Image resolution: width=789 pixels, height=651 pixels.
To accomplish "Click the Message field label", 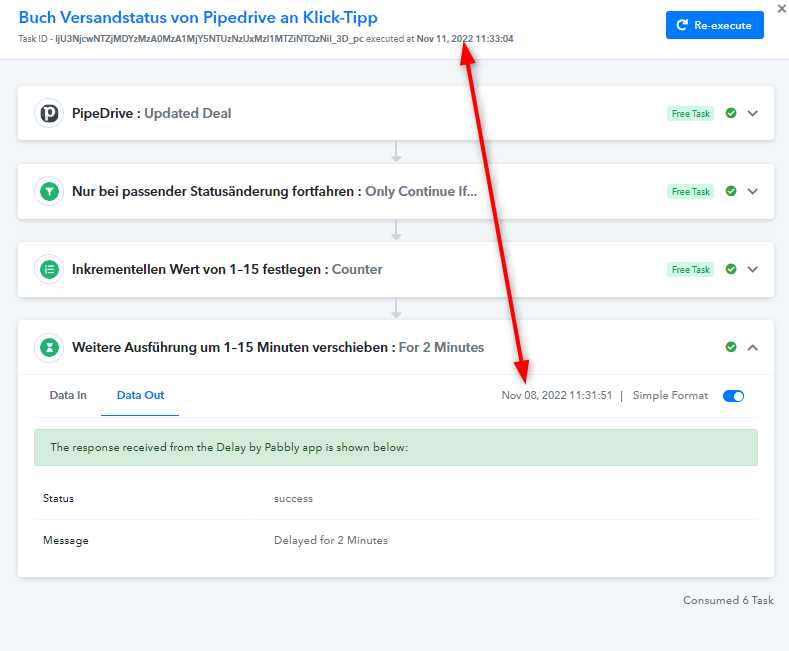I will (x=65, y=540).
